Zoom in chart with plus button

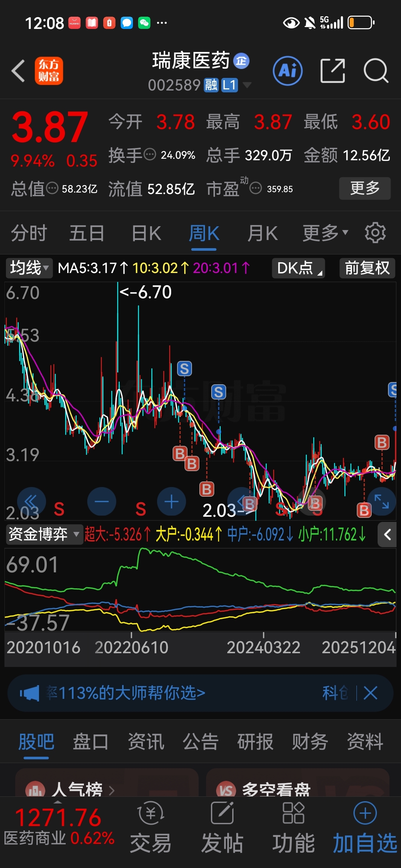pos(172,502)
